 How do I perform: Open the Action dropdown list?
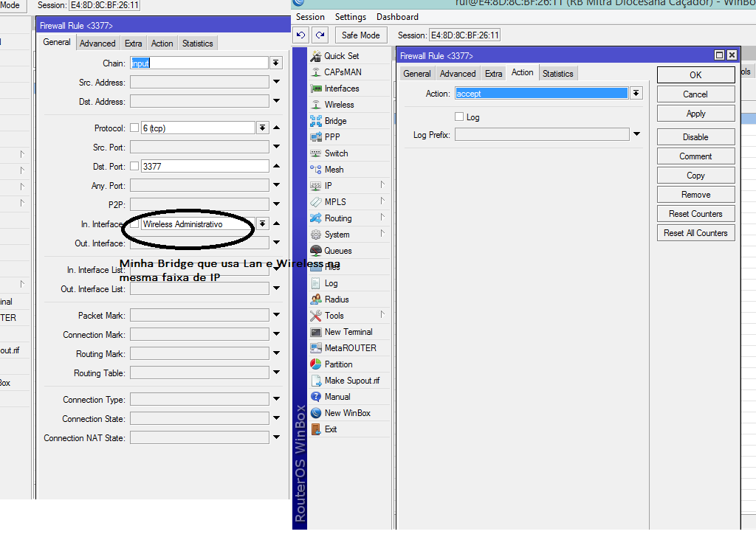[636, 94]
